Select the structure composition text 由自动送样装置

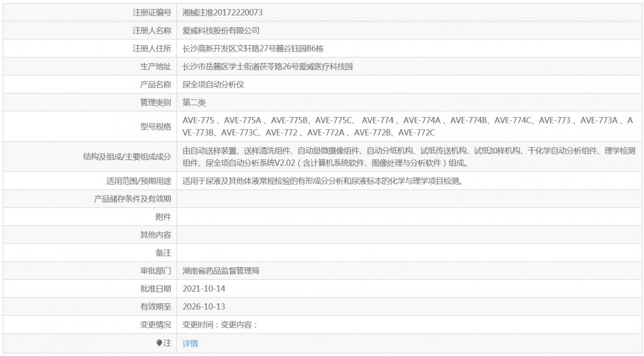[x=409, y=157]
